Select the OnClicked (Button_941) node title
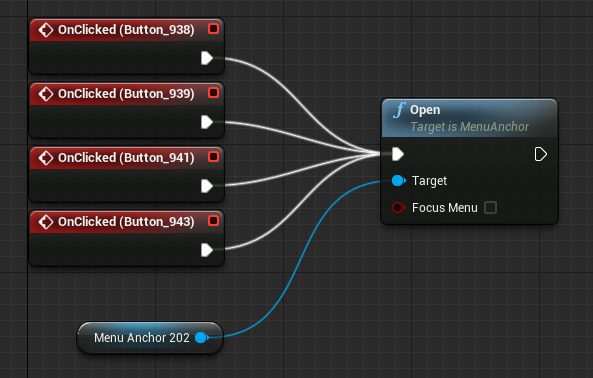 click(126, 158)
